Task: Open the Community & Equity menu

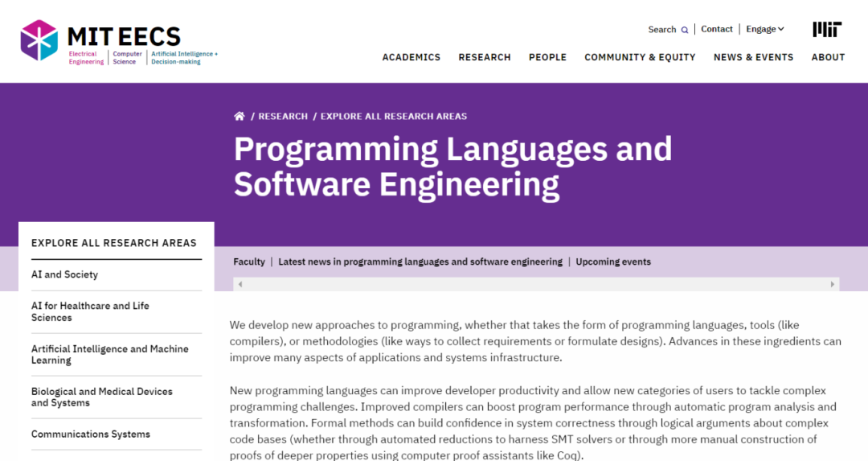Action: [x=640, y=57]
